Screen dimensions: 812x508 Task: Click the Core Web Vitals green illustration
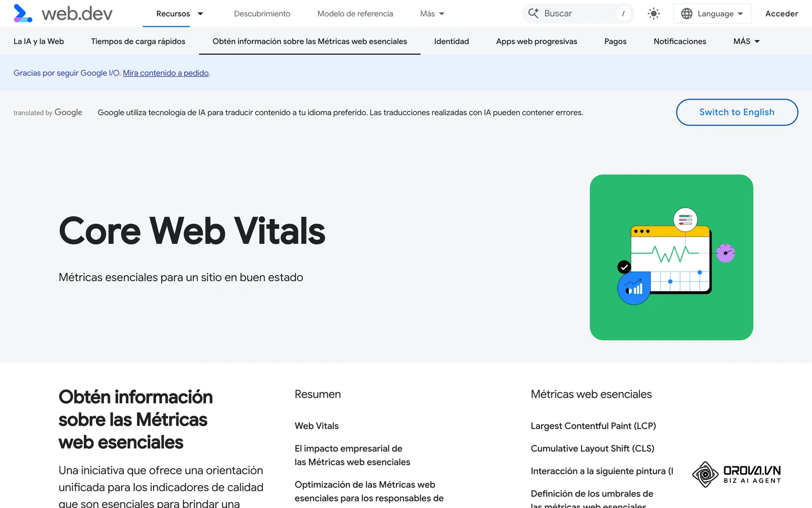[671, 258]
